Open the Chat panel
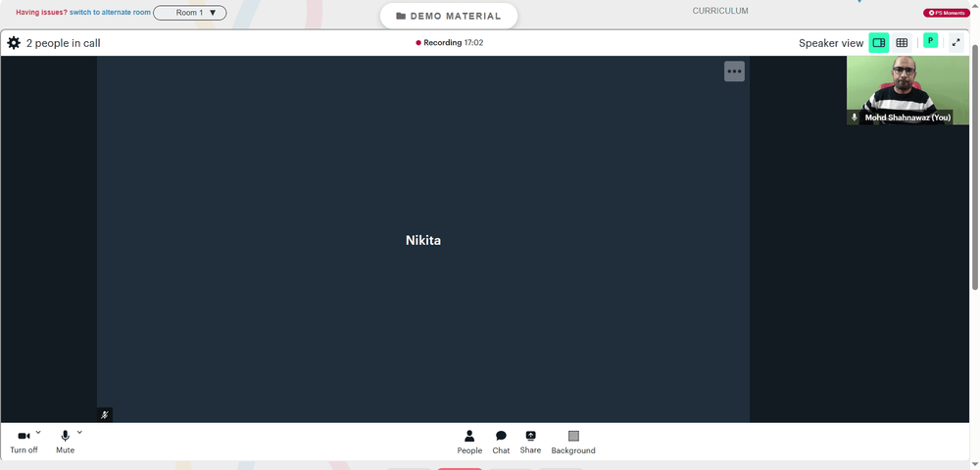980x470 pixels. (x=501, y=442)
